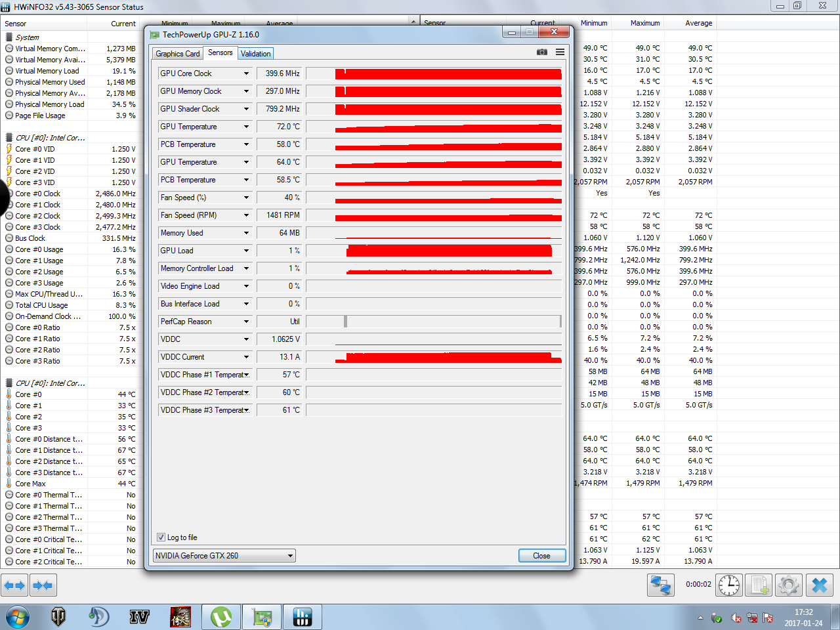The height and width of the screenshot is (630, 840).
Task: Click the expand columns arrows icon in HWiNFO
Action: pyautogui.click(x=14, y=585)
